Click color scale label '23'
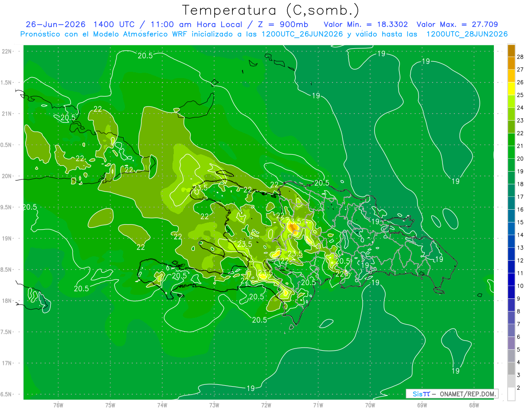Image resolution: width=532 pixels, height=411 pixels. coord(520,121)
